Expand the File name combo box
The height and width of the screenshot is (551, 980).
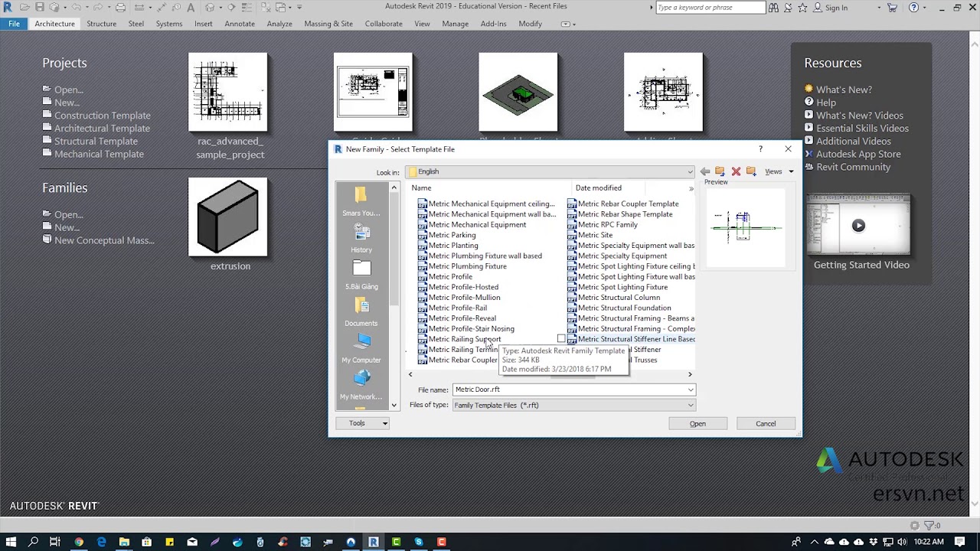tap(690, 390)
